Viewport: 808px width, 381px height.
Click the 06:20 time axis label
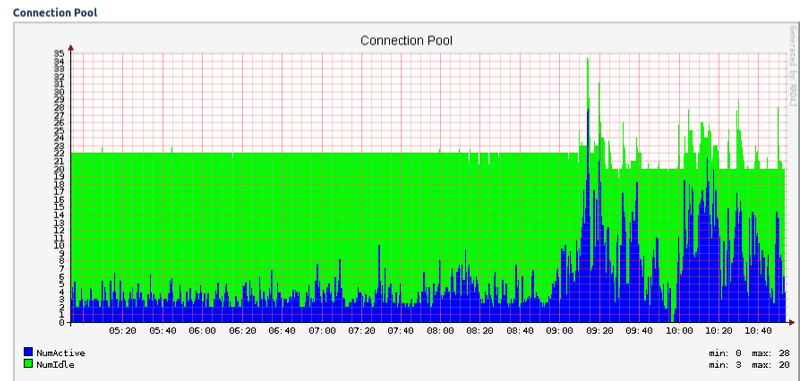(x=242, y=330)
